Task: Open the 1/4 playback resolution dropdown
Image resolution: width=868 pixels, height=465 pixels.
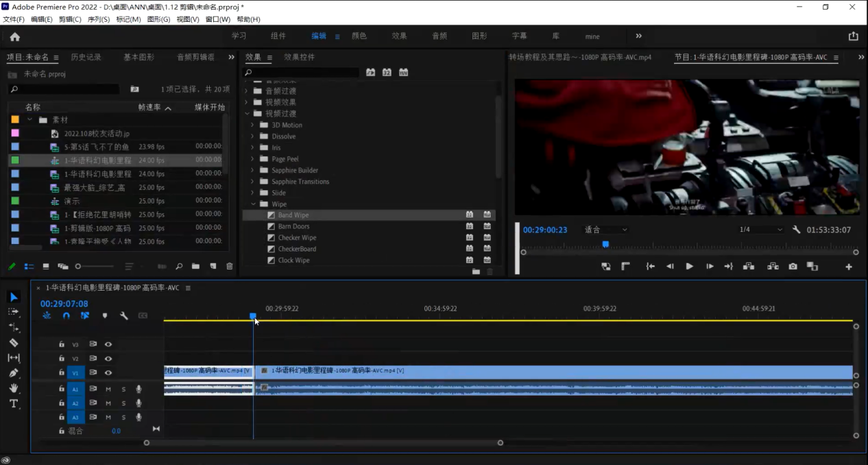Action: coord(760,230)
